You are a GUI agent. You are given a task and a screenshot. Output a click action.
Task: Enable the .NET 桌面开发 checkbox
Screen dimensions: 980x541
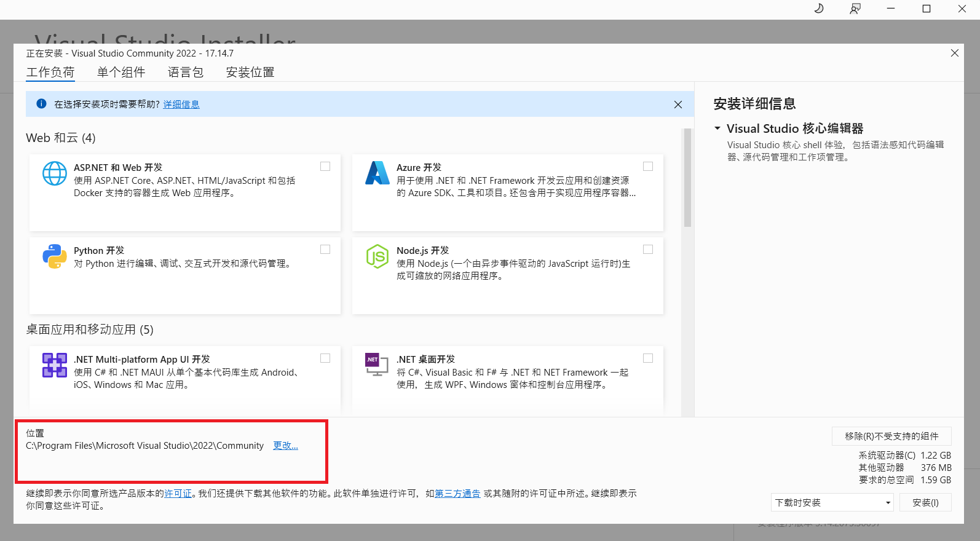pyautogui.click(x=648, y=358)
